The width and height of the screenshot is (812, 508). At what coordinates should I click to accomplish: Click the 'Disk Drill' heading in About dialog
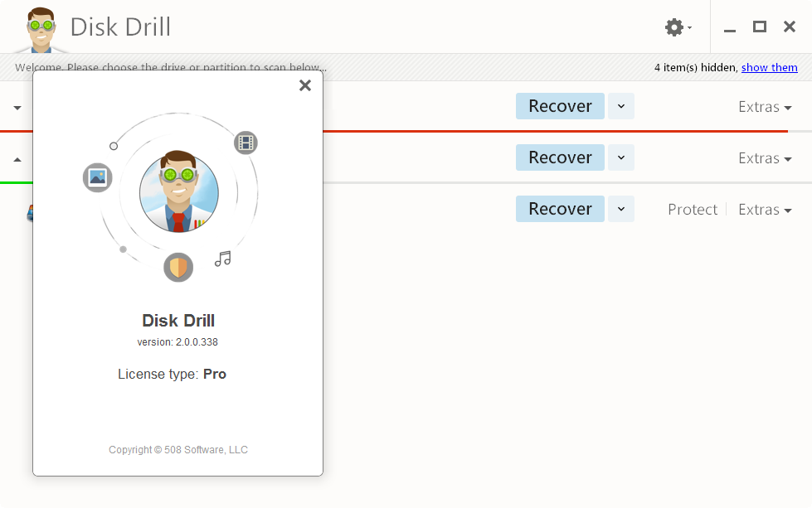point(178,320)
